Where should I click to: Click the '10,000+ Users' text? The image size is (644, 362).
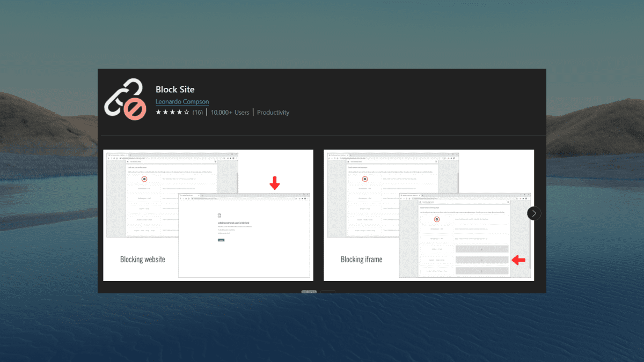tap(230, 113)
